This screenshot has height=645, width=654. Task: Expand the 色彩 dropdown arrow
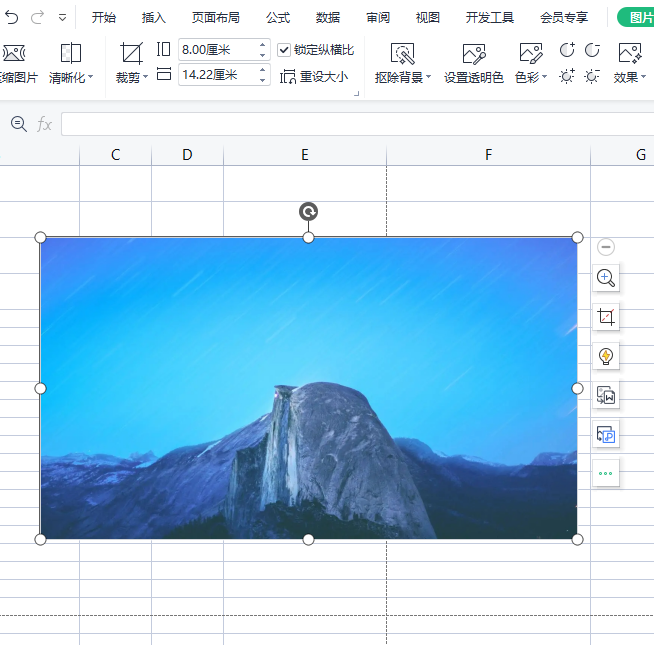pyautogui.click(x=544, y=77)
